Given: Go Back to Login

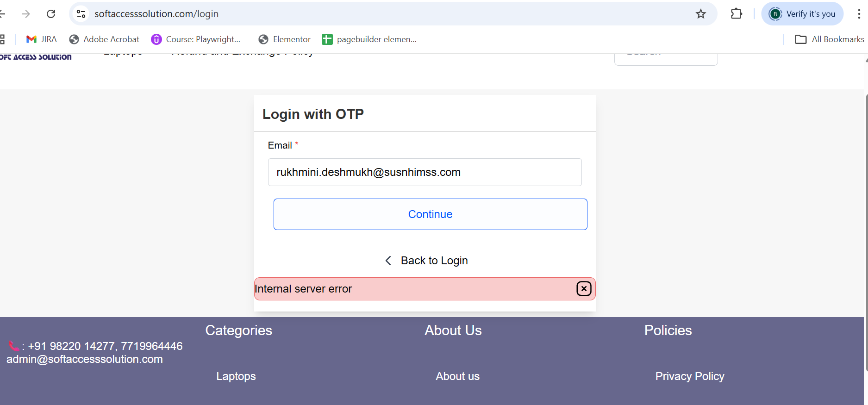Looking at the screenshot, I should tap(426, 261).
